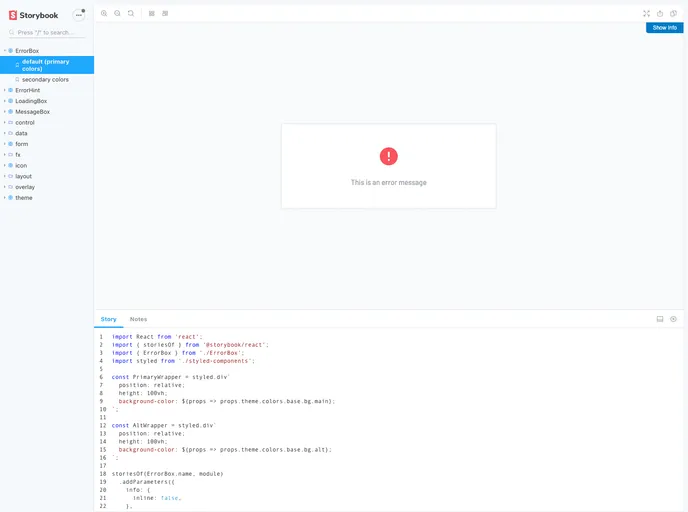Image resolution: width=688 pixels, height=512 pixels.
Task: Click the zoom out toolbar icon
Action: pos(117,14)
